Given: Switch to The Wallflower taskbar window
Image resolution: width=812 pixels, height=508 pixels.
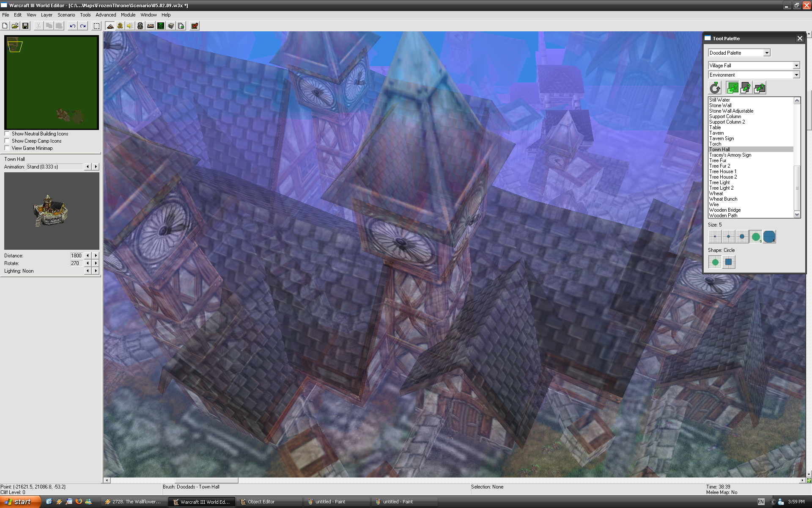Looking at the screenshot, I should (134, 502).
